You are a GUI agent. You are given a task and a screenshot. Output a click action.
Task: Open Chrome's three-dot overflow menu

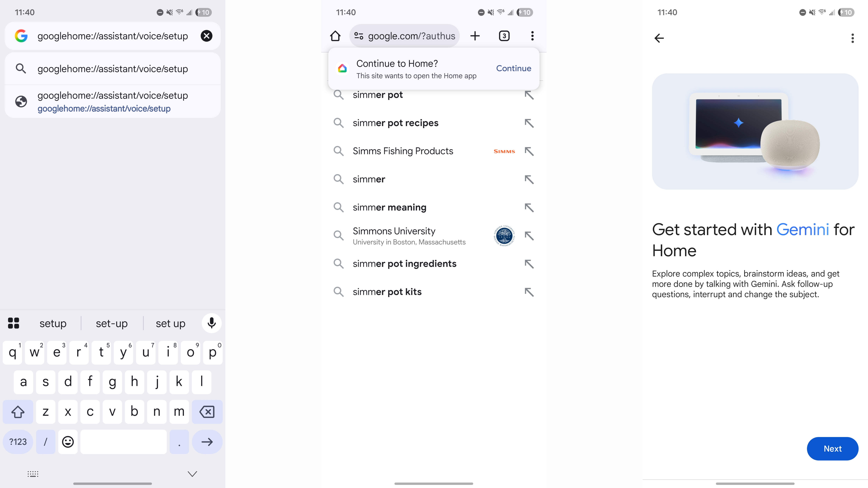point(532,36)
